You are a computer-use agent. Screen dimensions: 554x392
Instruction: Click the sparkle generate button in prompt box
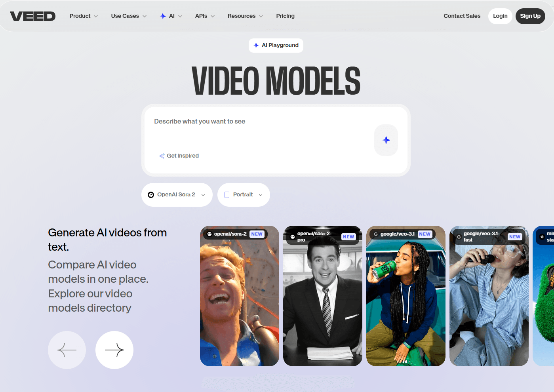pos(386,140)
